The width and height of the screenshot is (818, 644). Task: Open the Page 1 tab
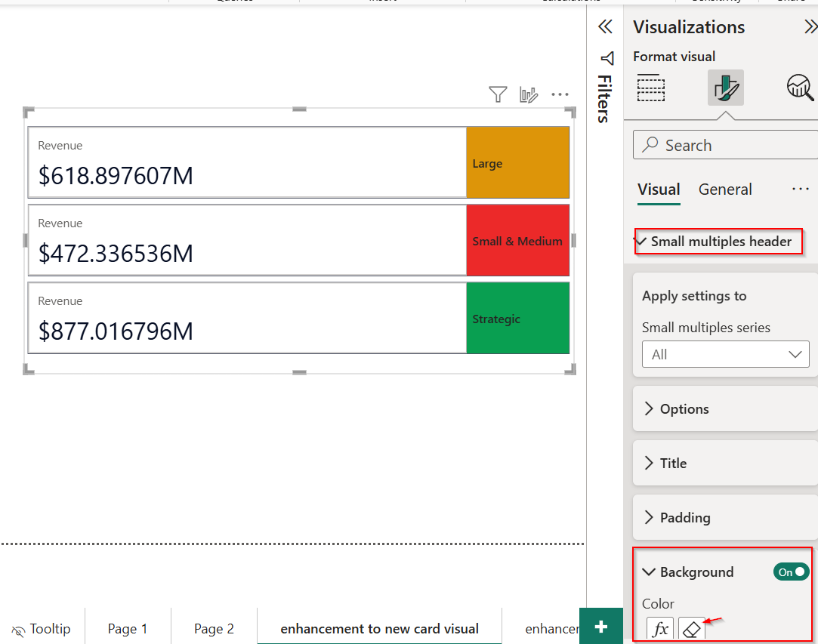pos(128,629)
